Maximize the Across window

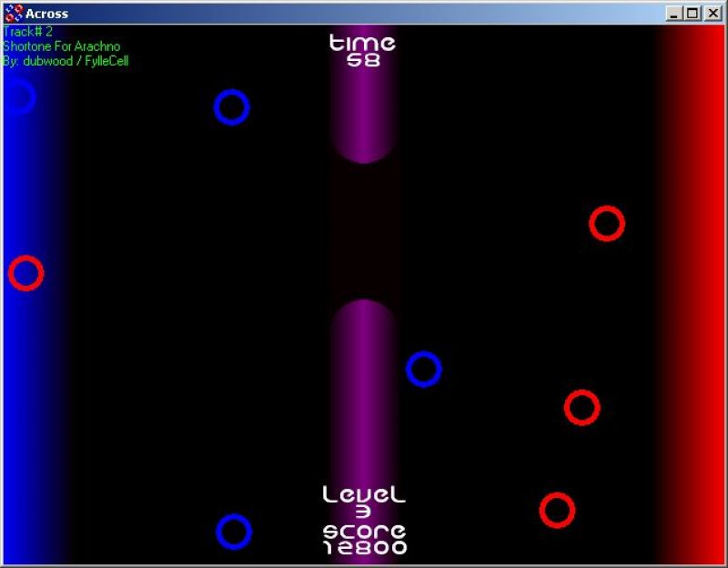[x=693, y=14]
